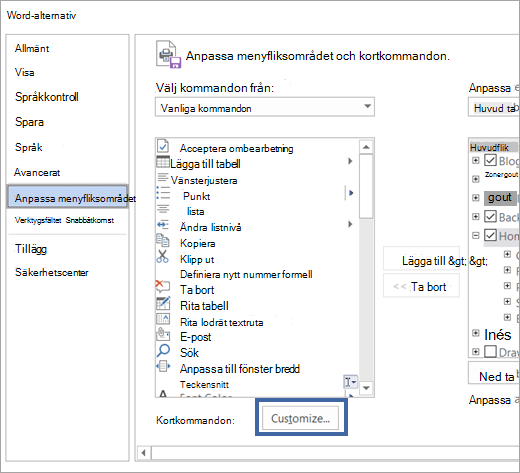Viewport: 520px width, 473px height.
Task: Click the Customize keyboard shortcuts button
Action: click(x=300, y=418)
